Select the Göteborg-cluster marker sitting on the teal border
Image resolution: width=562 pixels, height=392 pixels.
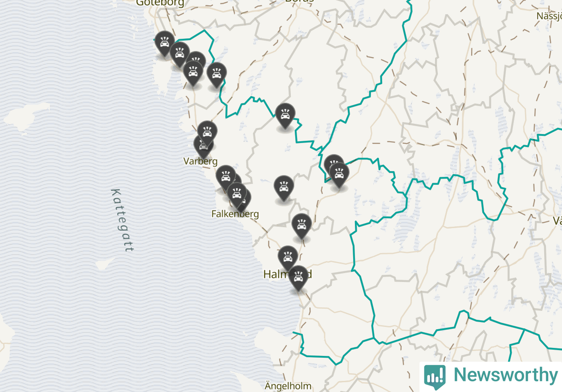[x=216, y=74]
